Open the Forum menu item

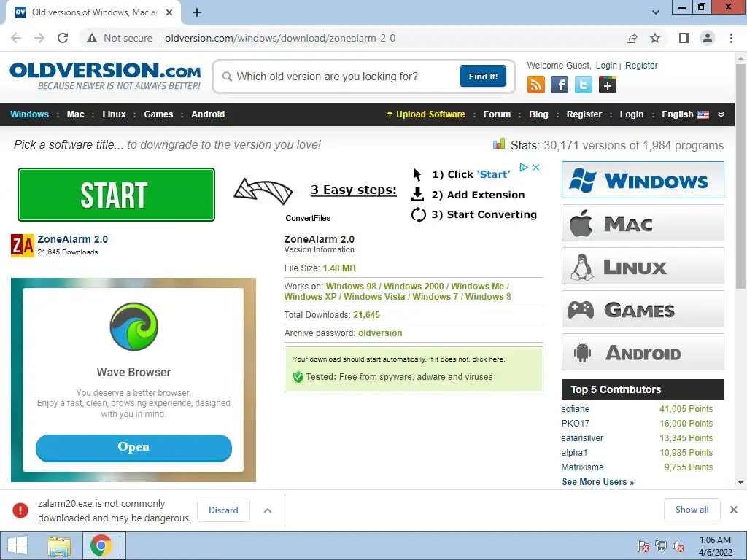(x=497, y=114)
